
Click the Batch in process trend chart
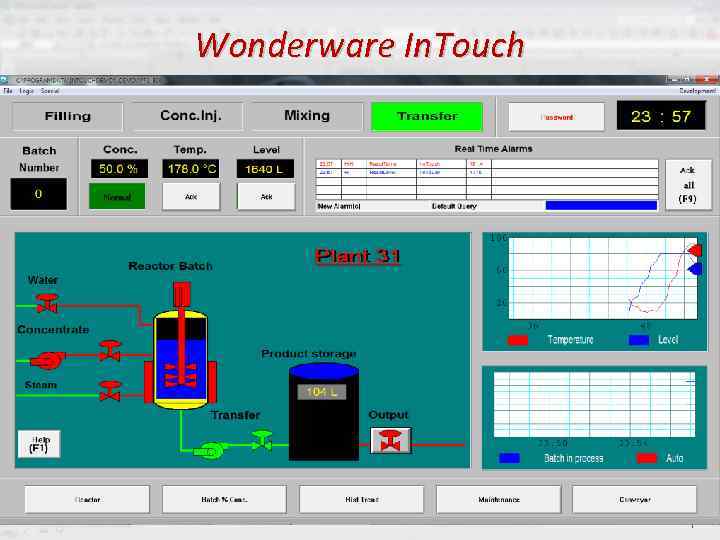pyautogui.click(x=595, y=404)
